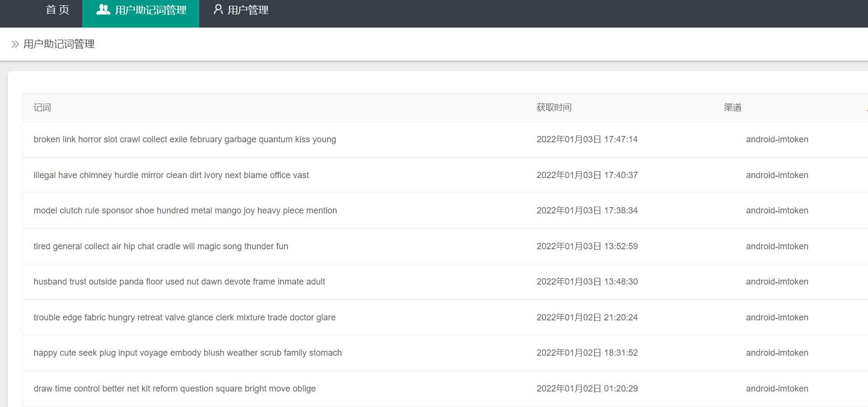Click the 记词 column header

42,107
